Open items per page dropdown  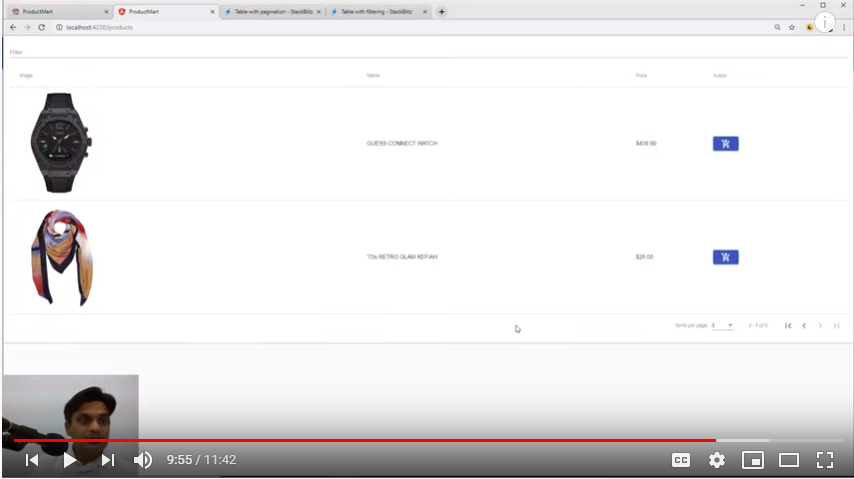[x=722, y=325]
